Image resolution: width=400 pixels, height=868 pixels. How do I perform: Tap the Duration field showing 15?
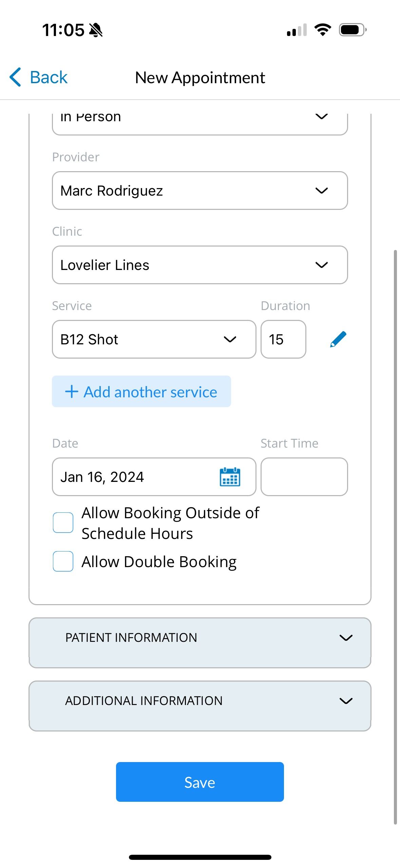coord(283,339)
